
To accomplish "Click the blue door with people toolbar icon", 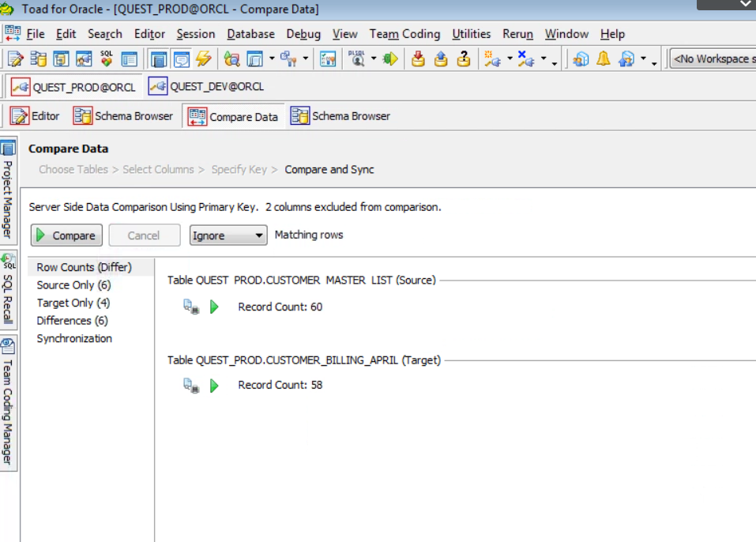I will [x=581, y=58].
